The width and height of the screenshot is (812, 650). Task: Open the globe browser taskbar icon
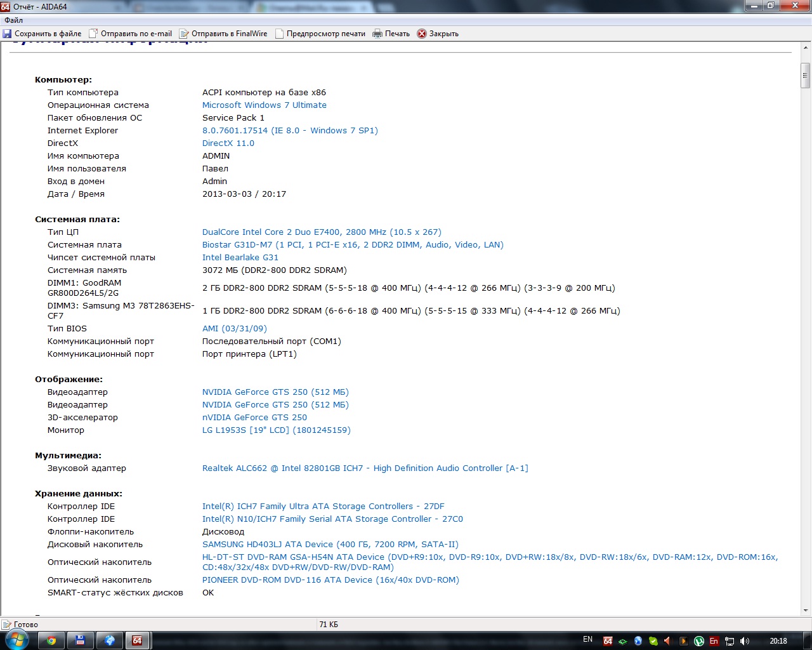(x=110, y=640)
